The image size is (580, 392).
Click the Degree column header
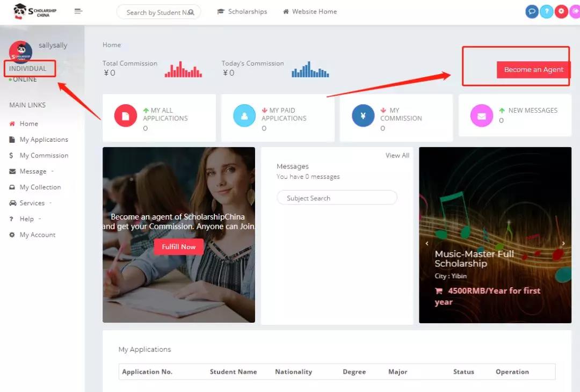pos(354,372)
